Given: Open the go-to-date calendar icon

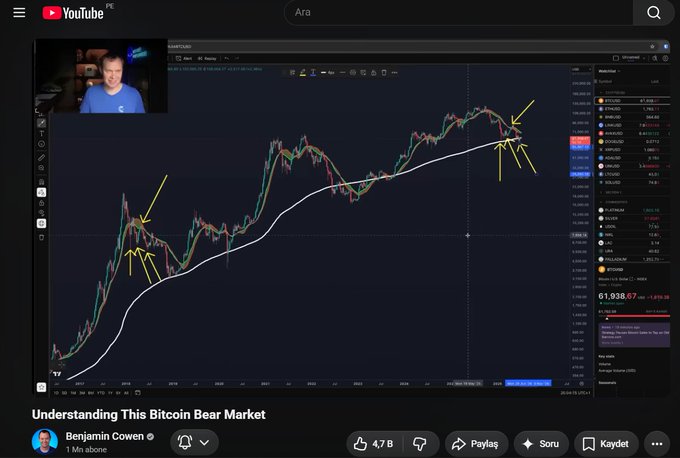Looking at the screenshot, I should (x=137, y=393).
